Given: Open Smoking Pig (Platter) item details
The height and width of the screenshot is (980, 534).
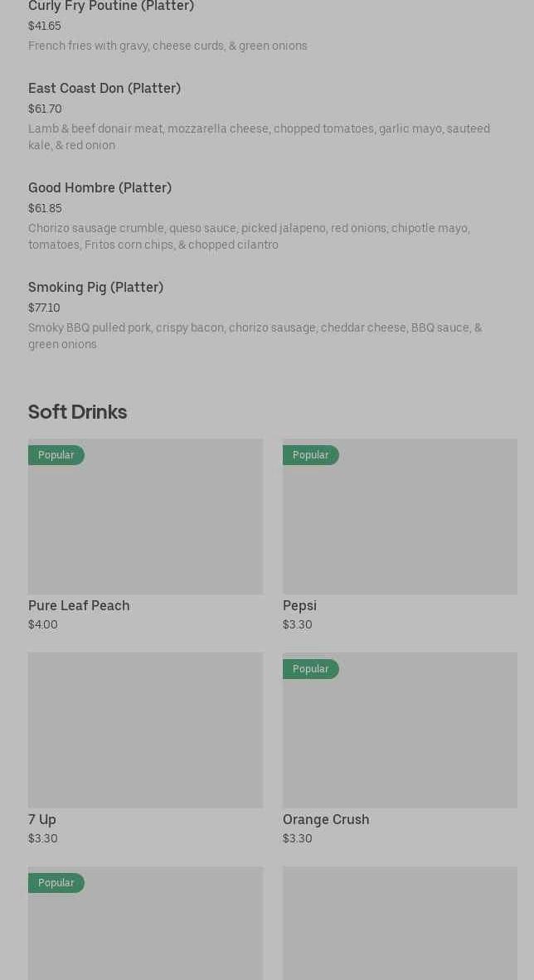Looking at the screenshot, I should pyautogui.click(x=95, y=288).
